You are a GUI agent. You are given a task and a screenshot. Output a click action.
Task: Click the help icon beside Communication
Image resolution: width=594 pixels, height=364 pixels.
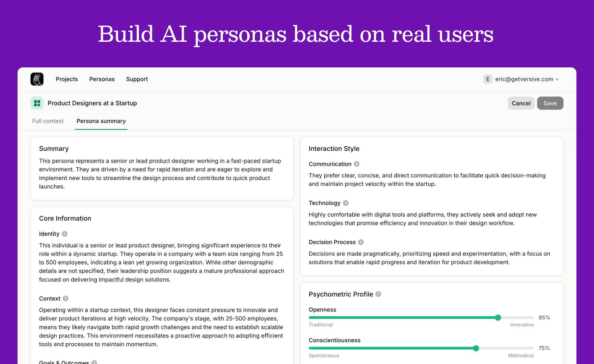point(356,164)
